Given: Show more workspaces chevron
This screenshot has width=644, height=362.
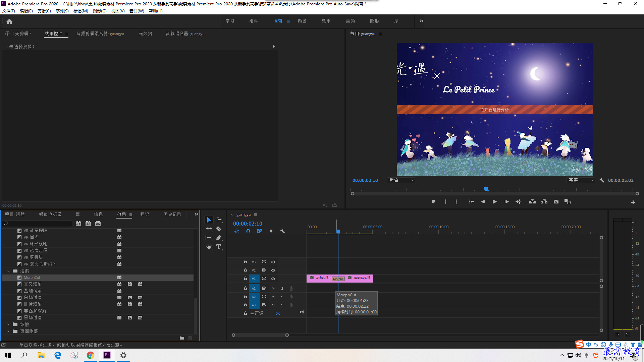Looking at the screenshot, I should pyautogui.click(x=422, y=21).
